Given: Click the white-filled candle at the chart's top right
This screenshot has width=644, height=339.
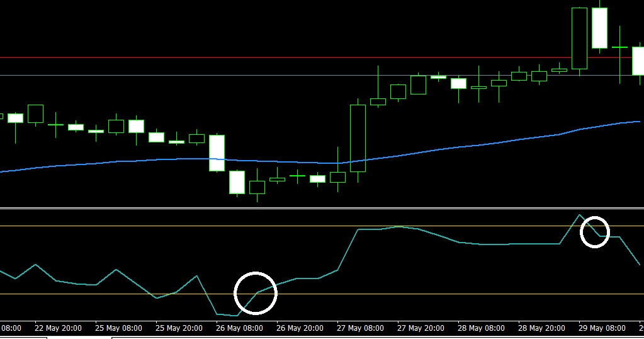Looking at the screenshot, I should pos(599,28).
